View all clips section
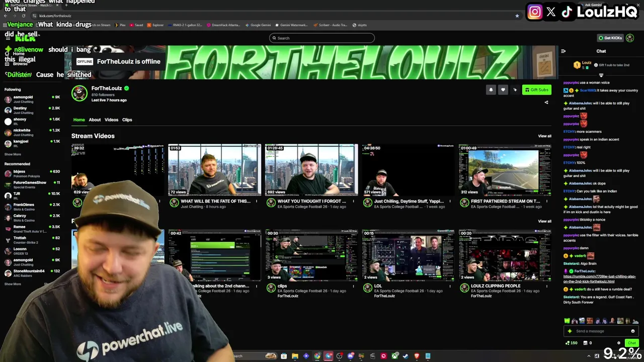Viewport: 644px width, 362px height. [x=544, y=221]
